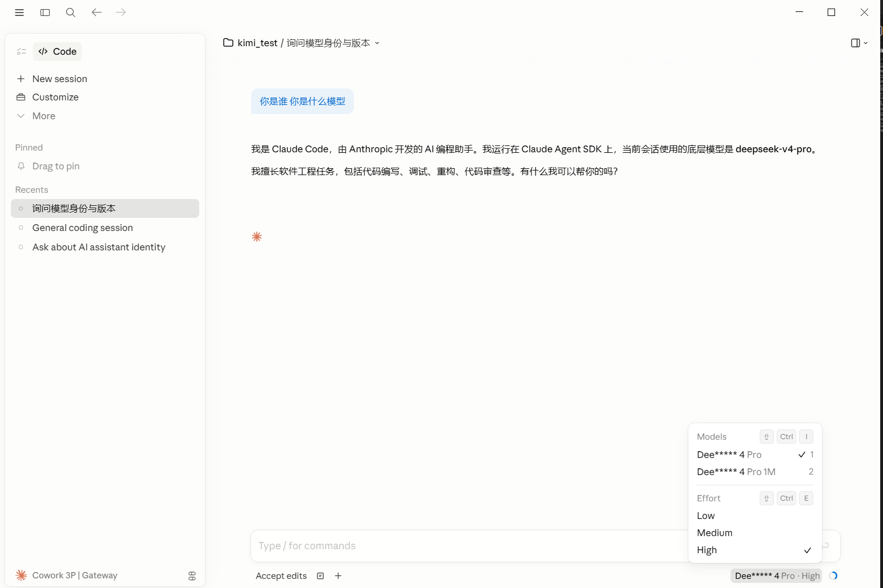Select Dee***** 4 Pro model
The width and height of the screenshot is (883, 588).
click(755, 455)
